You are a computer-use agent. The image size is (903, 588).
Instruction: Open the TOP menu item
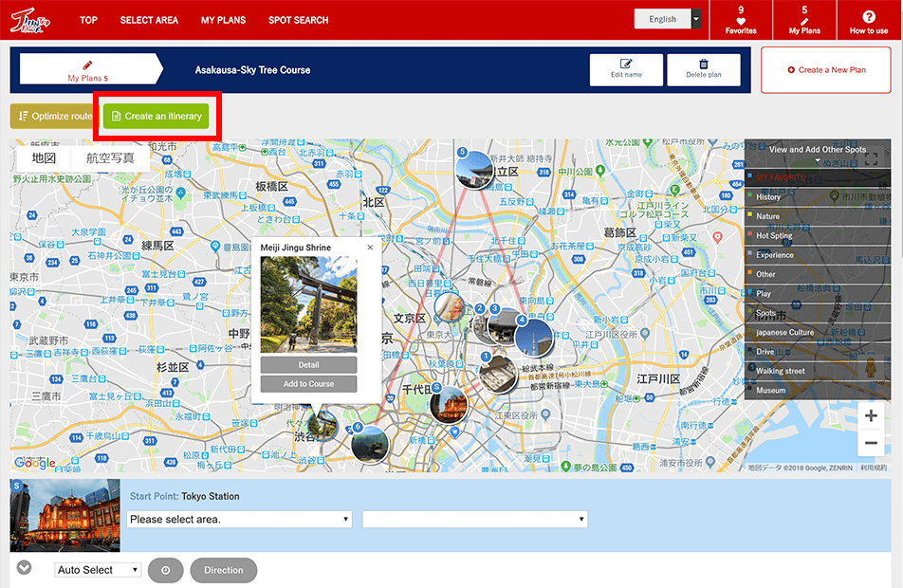pos(88,20)
